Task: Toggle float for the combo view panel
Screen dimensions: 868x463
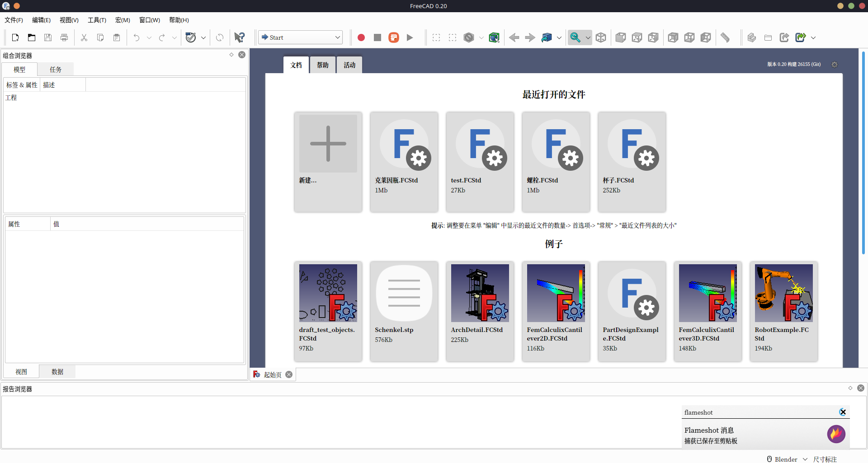Action: tap(231, 55)
